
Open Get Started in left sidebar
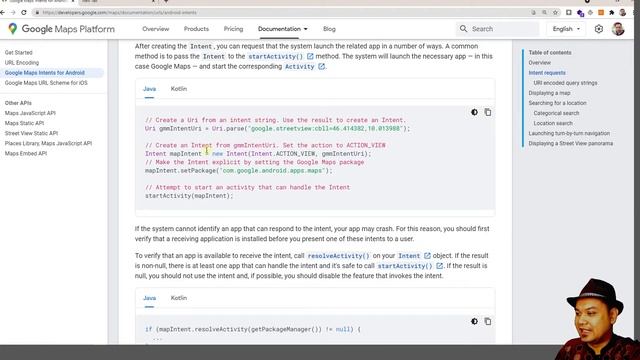point(18,53)
